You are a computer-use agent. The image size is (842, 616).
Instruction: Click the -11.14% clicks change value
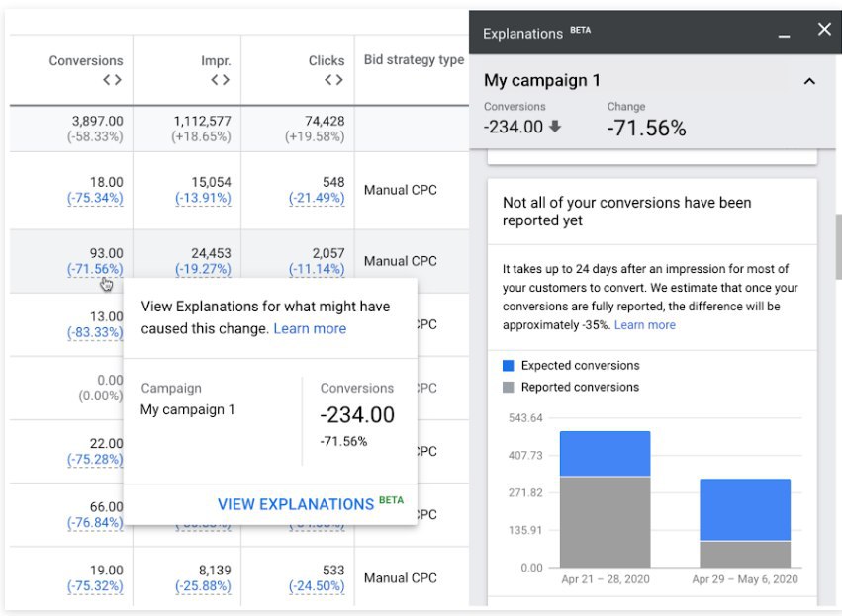[317, 269]
